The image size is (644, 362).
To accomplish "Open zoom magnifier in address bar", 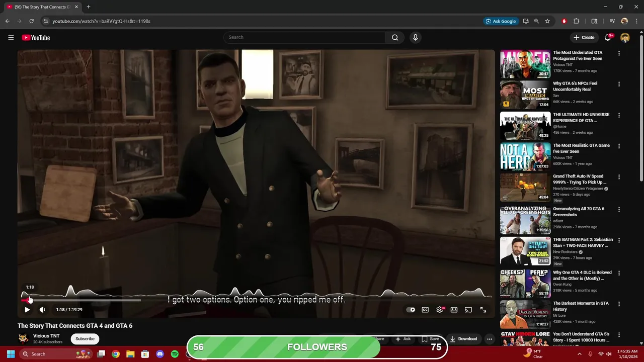I will point(536,21).
